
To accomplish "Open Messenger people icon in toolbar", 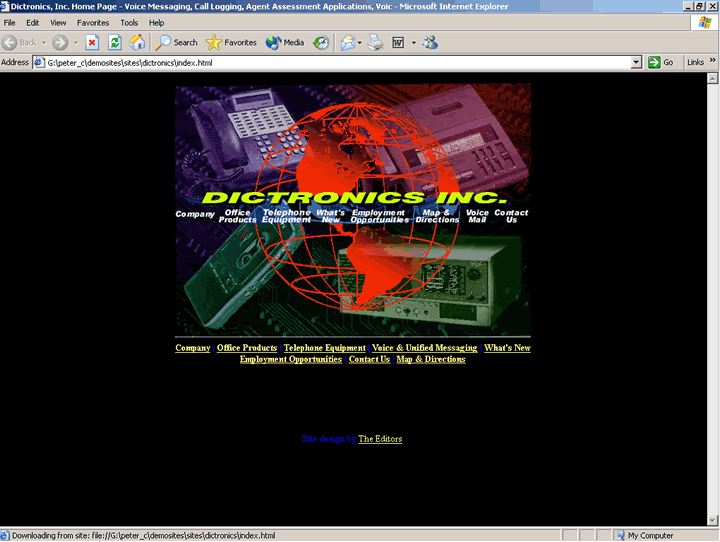I will click(430, 43).
